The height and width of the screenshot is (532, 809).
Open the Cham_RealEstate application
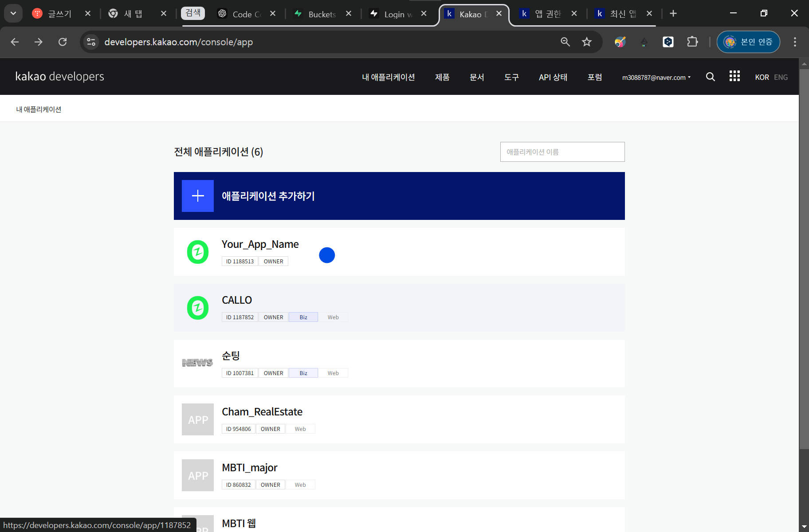399,419
